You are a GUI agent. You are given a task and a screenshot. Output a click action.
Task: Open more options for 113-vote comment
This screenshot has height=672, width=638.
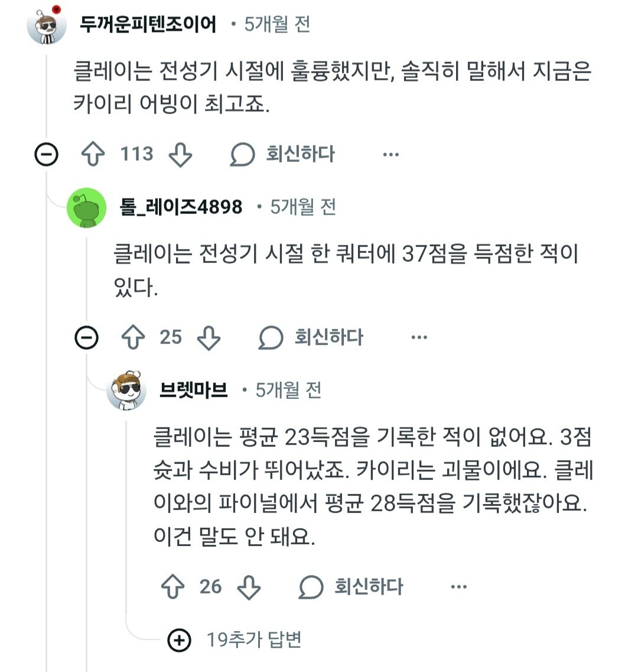click(x=390, y=154)
